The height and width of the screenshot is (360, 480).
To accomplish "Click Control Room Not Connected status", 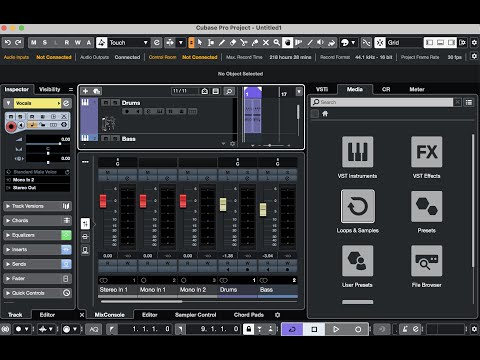I will [x=200, y=57].
